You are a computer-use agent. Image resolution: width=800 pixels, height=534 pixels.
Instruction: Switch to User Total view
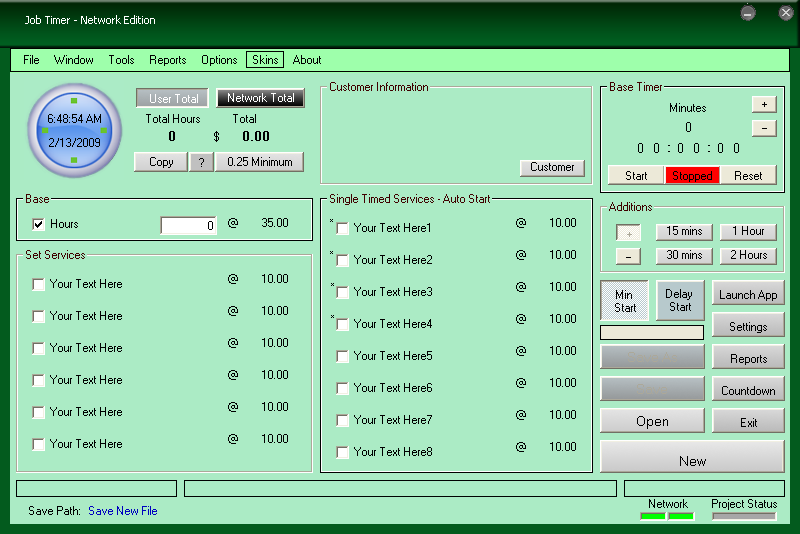point(172,98)
